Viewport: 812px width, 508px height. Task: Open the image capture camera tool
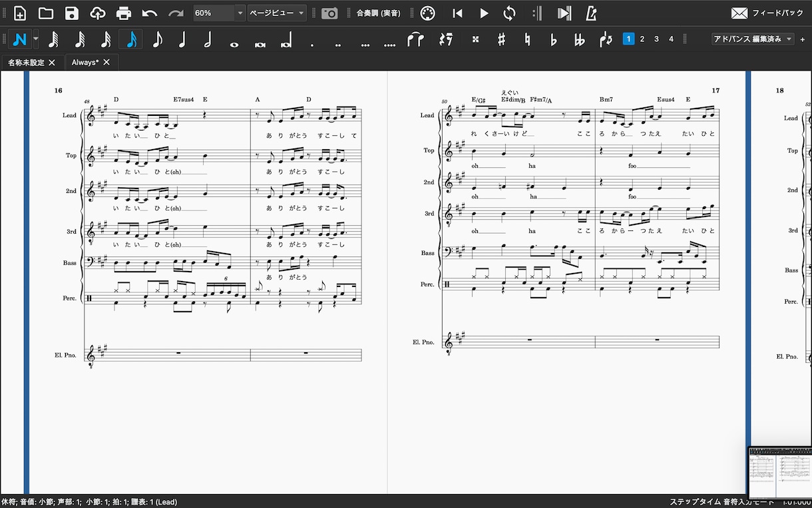coord(329,13)
